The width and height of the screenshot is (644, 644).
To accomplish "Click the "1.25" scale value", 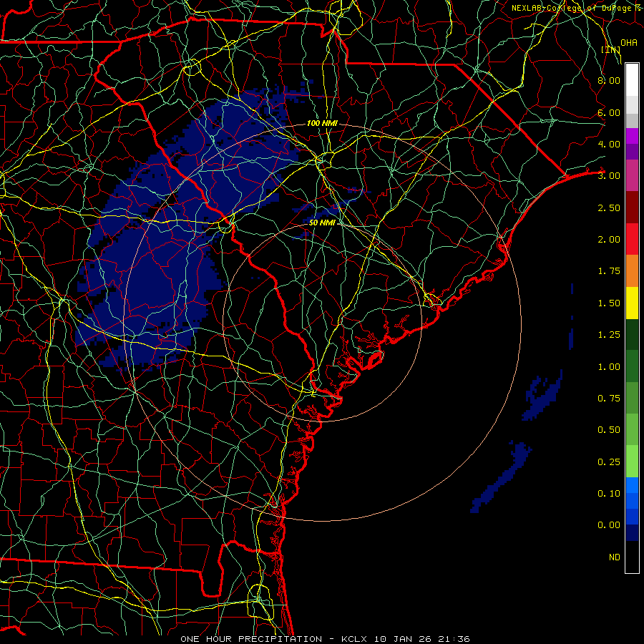I will click(609, 335).
